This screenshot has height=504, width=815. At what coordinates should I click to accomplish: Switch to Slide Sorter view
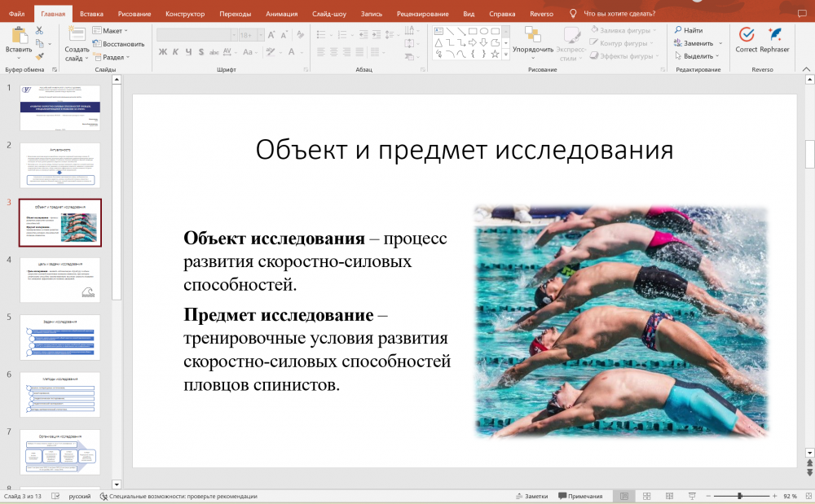[x=646, y=496]
